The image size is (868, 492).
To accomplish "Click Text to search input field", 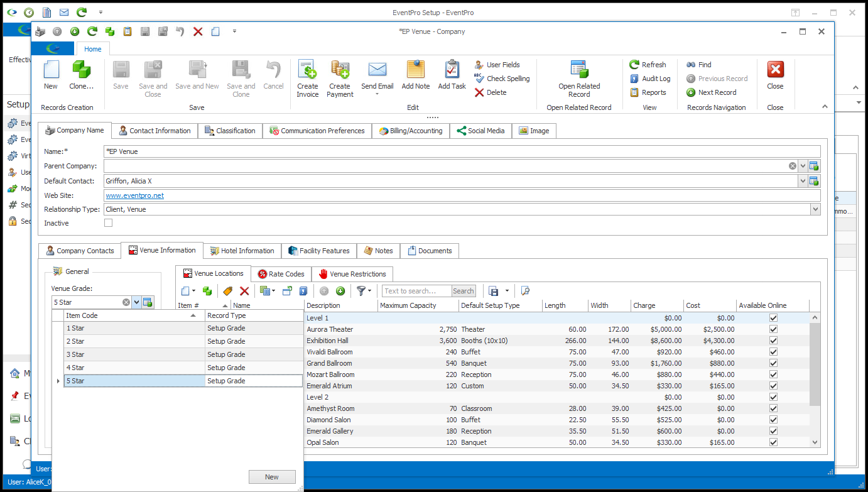I will point(417,291).
